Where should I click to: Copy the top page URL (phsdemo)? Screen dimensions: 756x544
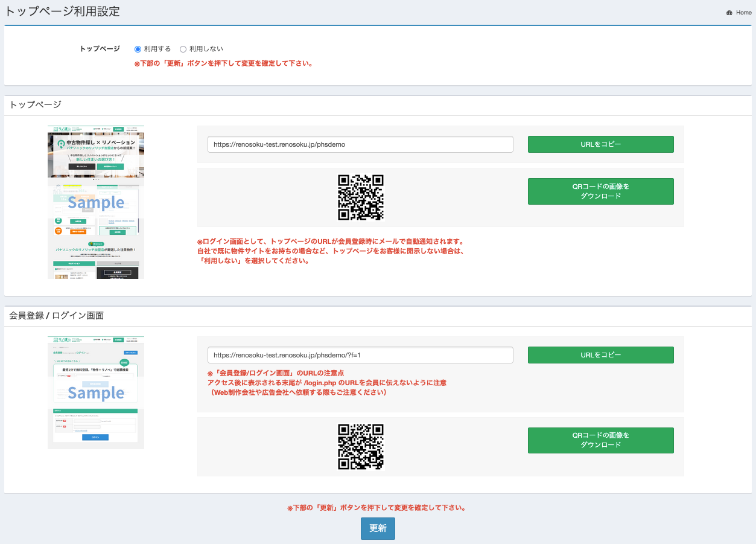[x=600, y=144]
